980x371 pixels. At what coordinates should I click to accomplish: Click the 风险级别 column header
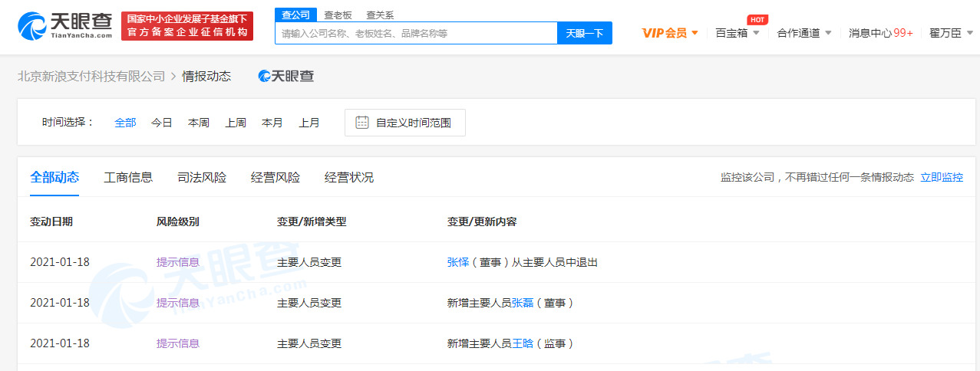pos(178,222)
